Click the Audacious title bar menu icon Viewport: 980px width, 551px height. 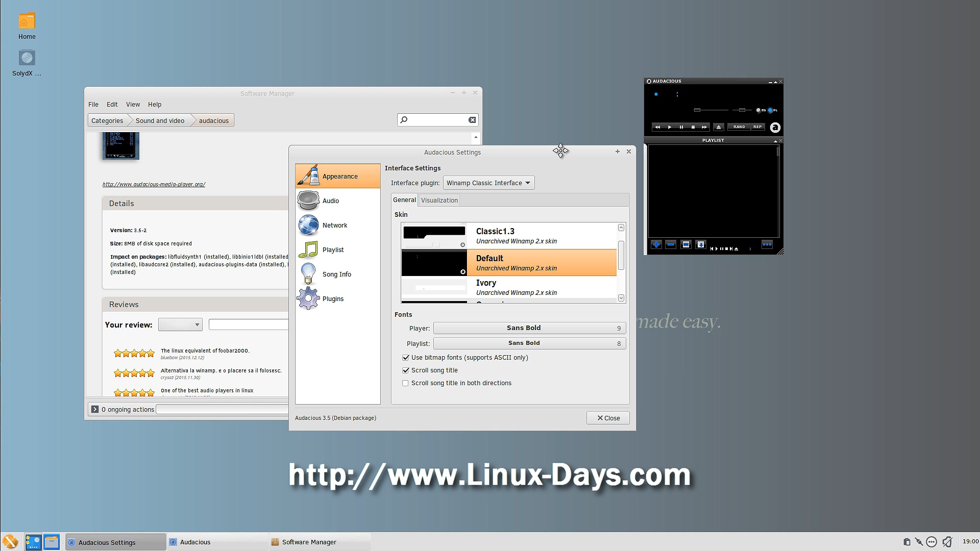coord(649,81)
